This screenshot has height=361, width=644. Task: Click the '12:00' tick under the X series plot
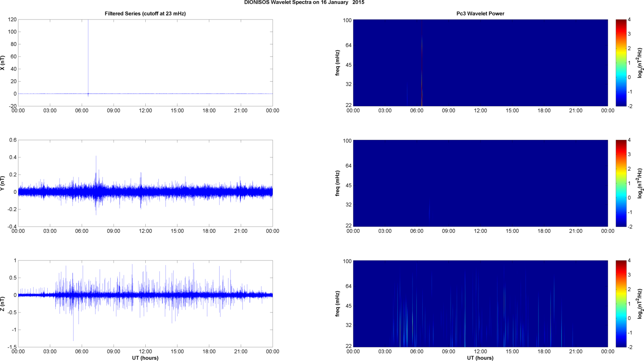tap(145, 111)
